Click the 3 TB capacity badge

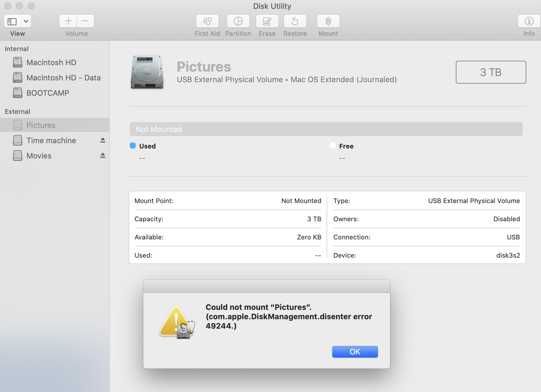[490, 72]
